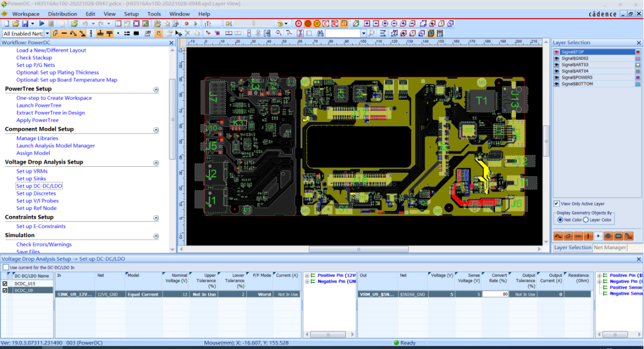Open the Tools menu
Viewport: 644px width, 349px height.
(x=154, y=13)
